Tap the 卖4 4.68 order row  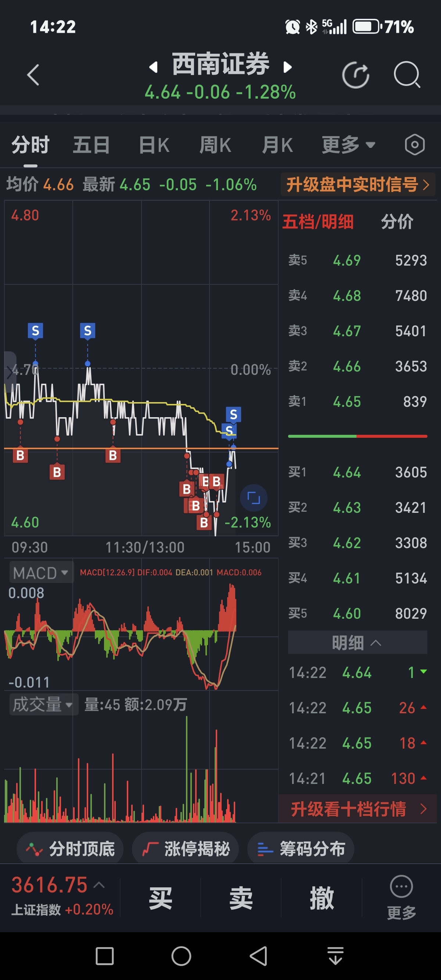(x=357, y=296)
